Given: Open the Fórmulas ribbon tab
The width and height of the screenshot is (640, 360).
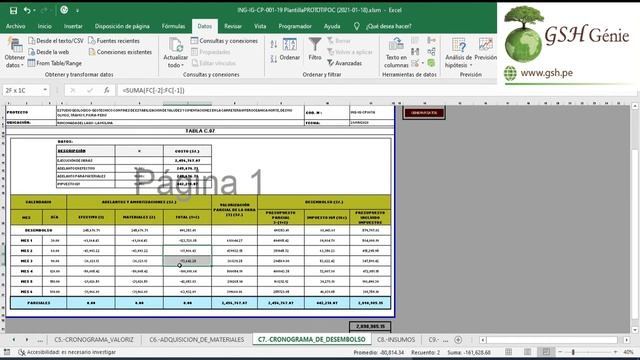Looking at the screenshot, I should click(x=173, y=26).
